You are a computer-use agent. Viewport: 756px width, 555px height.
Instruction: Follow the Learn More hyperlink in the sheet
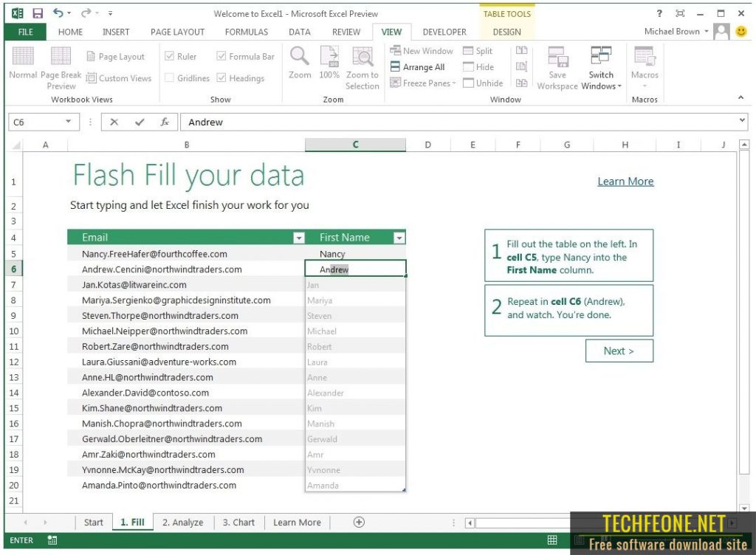pyautogui.click(x=625, y=181)
